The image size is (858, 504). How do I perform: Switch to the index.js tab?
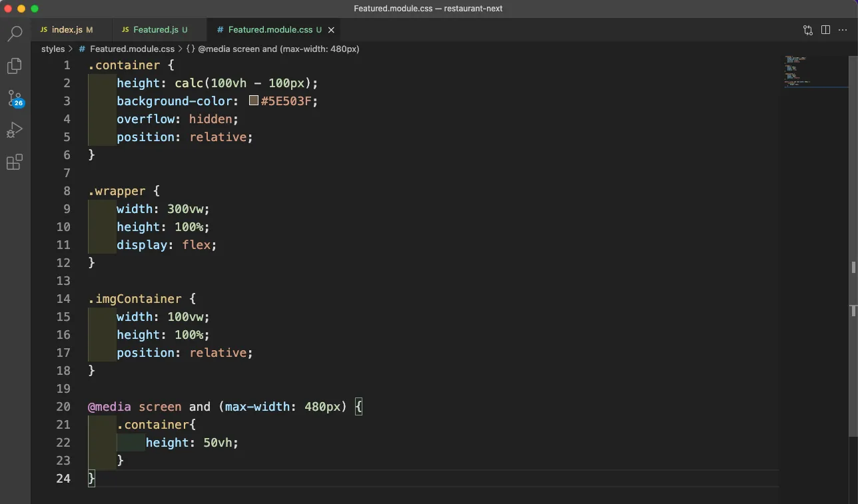[67, 30]
